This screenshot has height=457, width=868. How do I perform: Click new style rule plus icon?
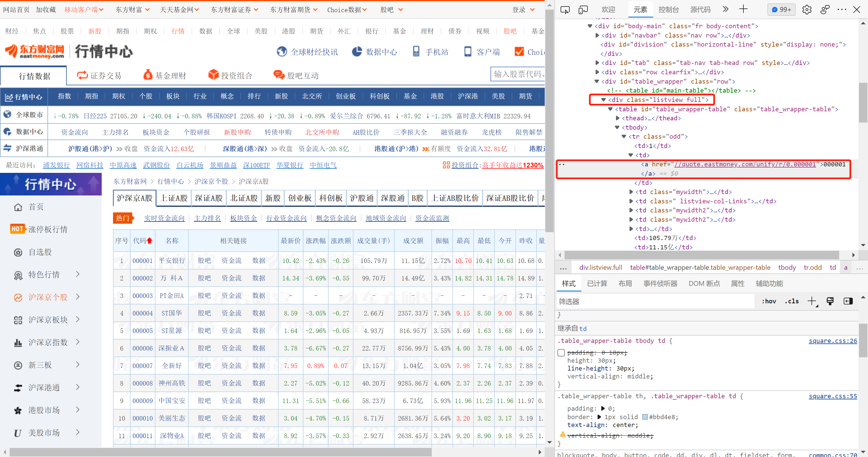click(x=812, y=301)
